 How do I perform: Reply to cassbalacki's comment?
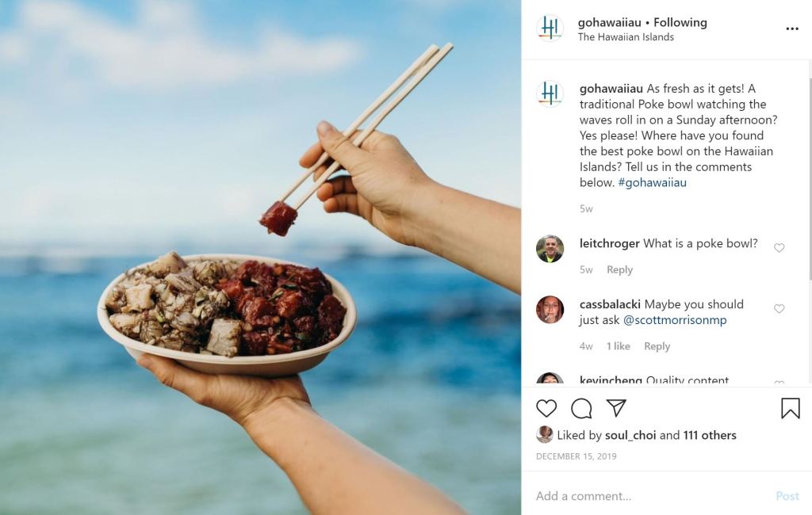click(657, 346)
